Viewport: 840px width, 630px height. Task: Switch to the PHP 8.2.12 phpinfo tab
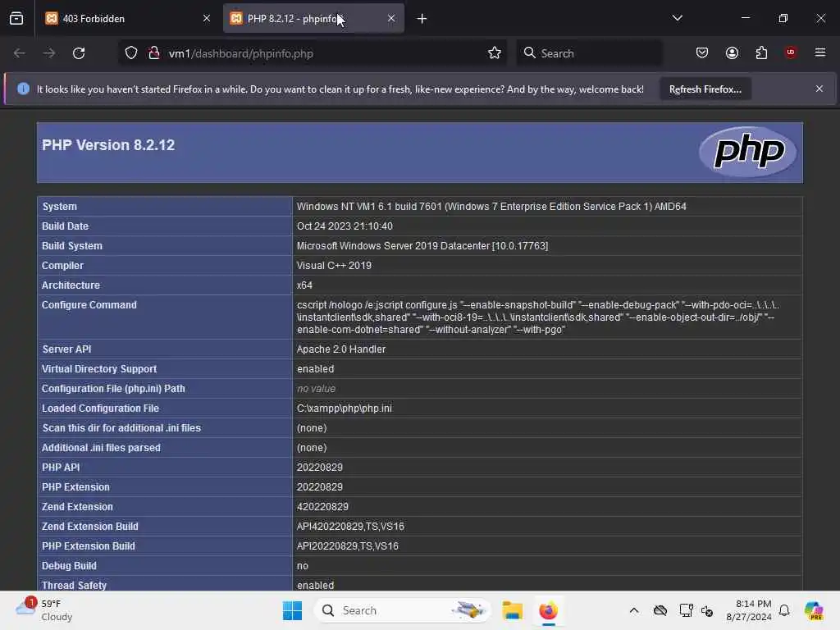pos(313,18)
